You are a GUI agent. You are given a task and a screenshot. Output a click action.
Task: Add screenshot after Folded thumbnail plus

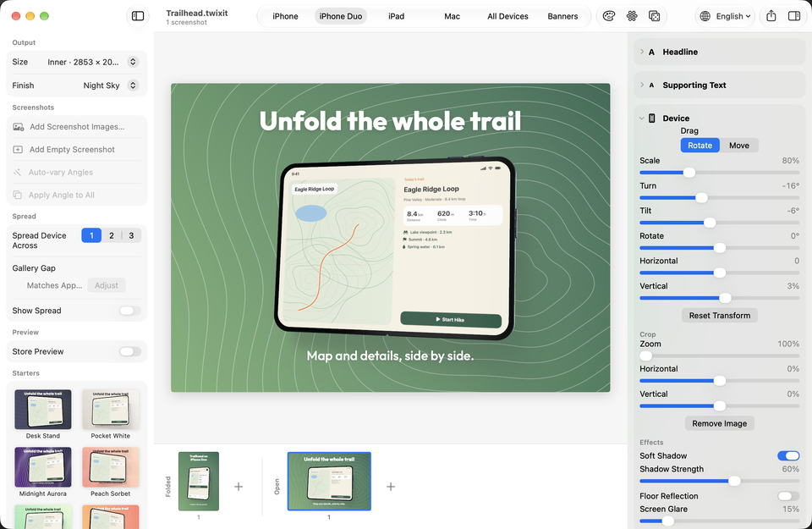(x=239, y=487)
